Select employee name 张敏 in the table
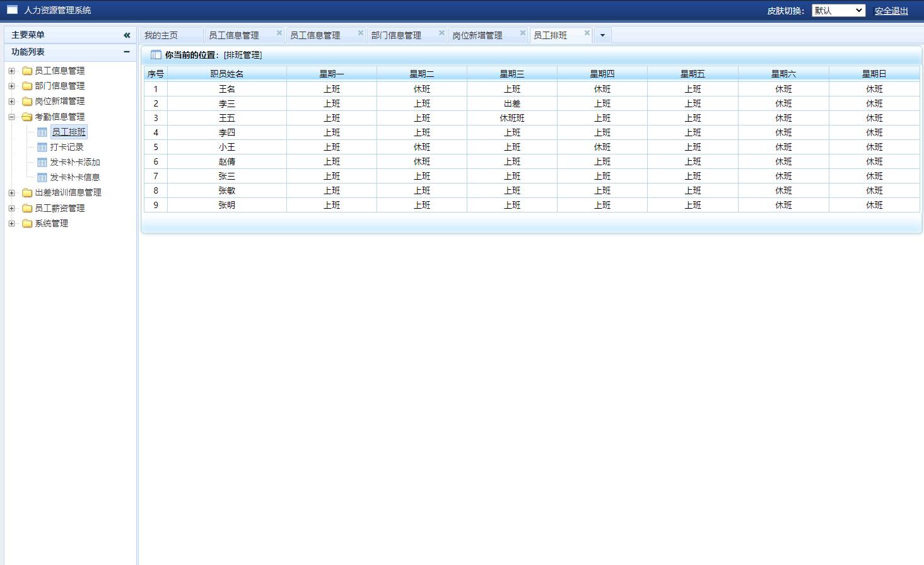 pyautogui.click(x=227, y=190)
